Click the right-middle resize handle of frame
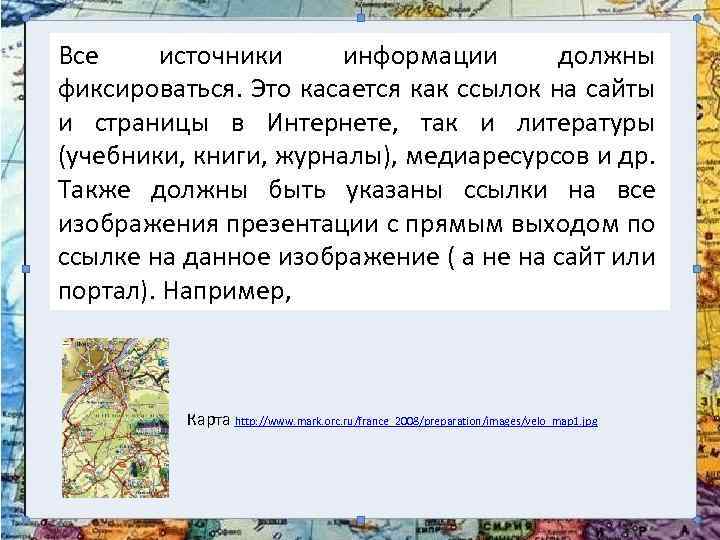The width and height of the screenshot is (720, 540). click(697, 269)
